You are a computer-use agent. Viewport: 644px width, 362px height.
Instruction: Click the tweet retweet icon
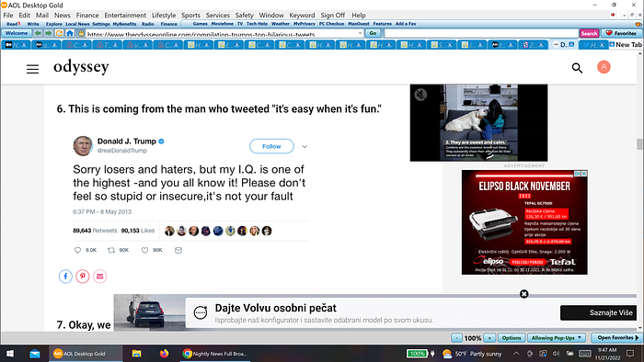[111, 250]
